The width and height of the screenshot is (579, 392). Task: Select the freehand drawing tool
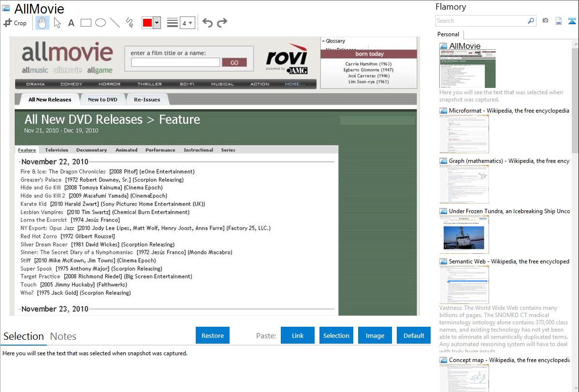coord(130,23)
